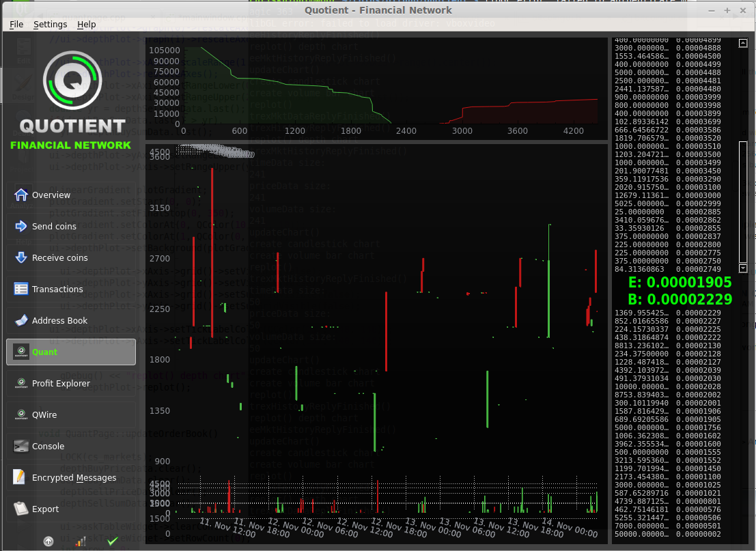Viewport: 756px width, 551px height.
Task: Open the File menu
Action: pyautogui.click(x=16, y=24)
